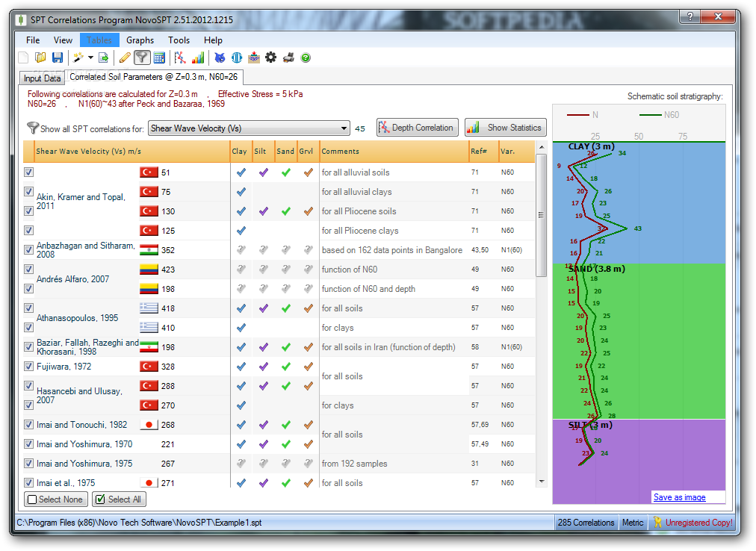Toggle checkbox for Baziar, Fallah, Razeghi row
Image resolution: width=756 pixels, height=551 pixels.
(28, 346)
